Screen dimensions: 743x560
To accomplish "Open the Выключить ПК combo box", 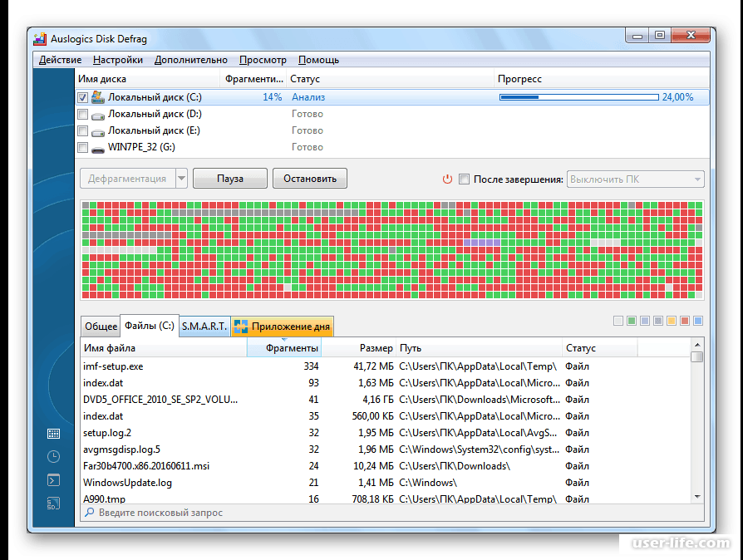I will click(x=636, y=179).
